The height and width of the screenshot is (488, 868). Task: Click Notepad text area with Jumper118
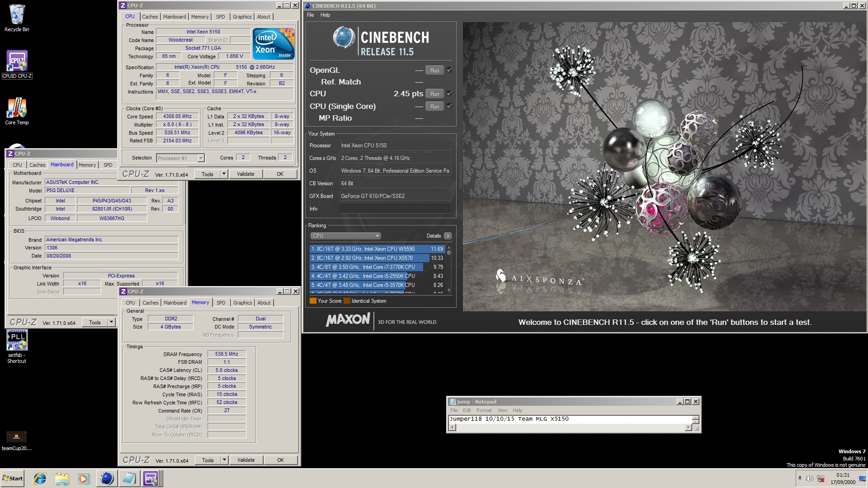[570, 419]
